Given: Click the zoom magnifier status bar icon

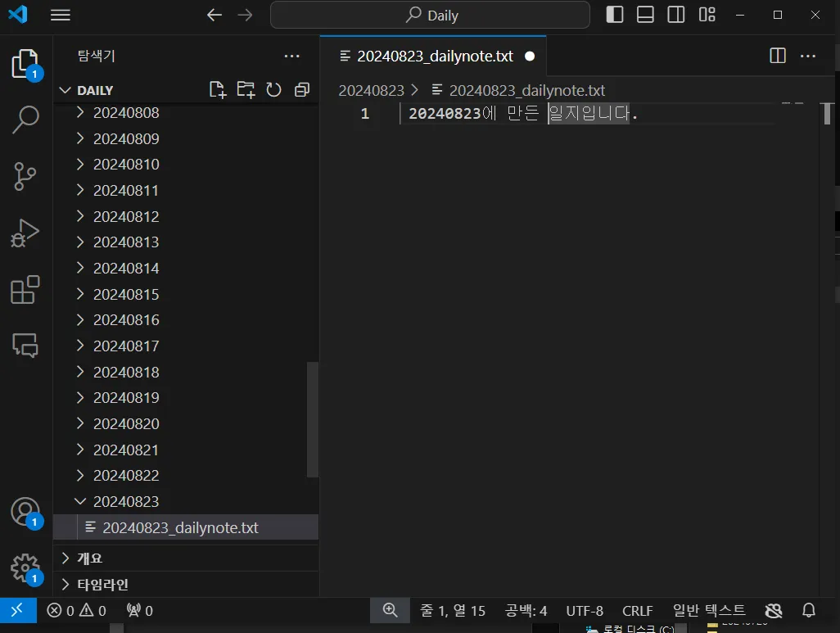Looking at the screenshot, I should 390,611.
